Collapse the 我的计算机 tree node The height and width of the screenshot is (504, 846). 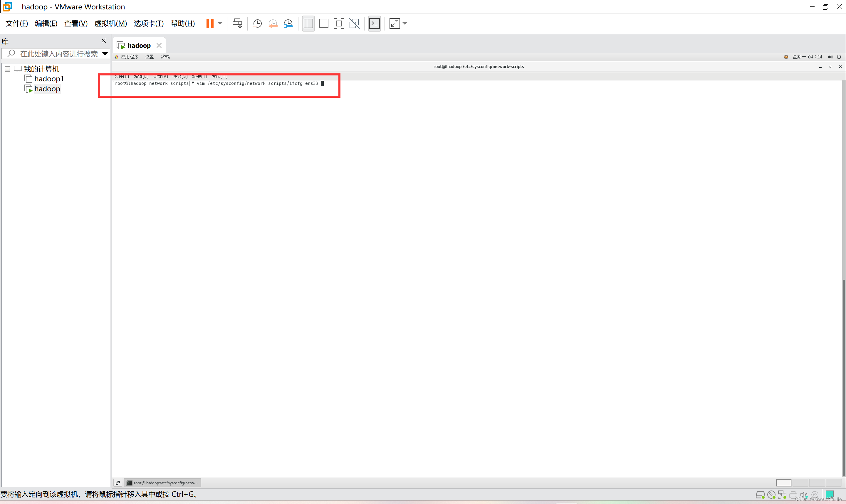(x=7, y=69)
